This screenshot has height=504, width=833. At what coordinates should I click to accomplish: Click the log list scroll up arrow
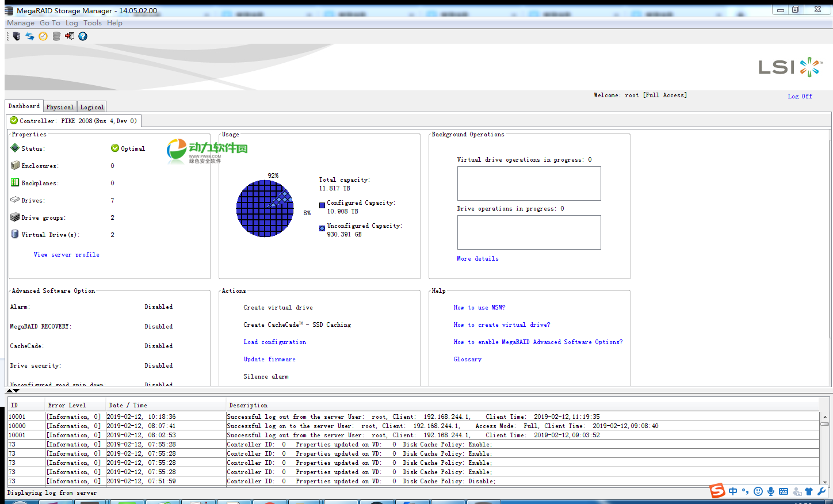point(825,417)
